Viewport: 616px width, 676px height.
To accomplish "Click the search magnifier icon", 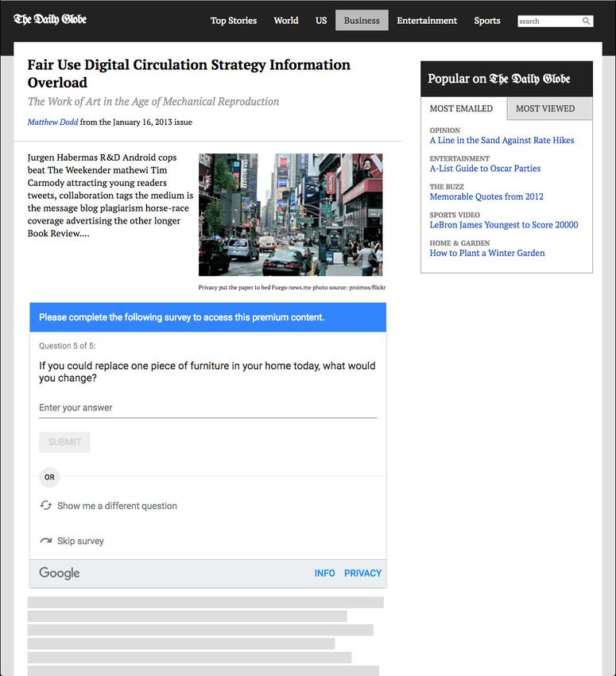I will coord(586,21).
